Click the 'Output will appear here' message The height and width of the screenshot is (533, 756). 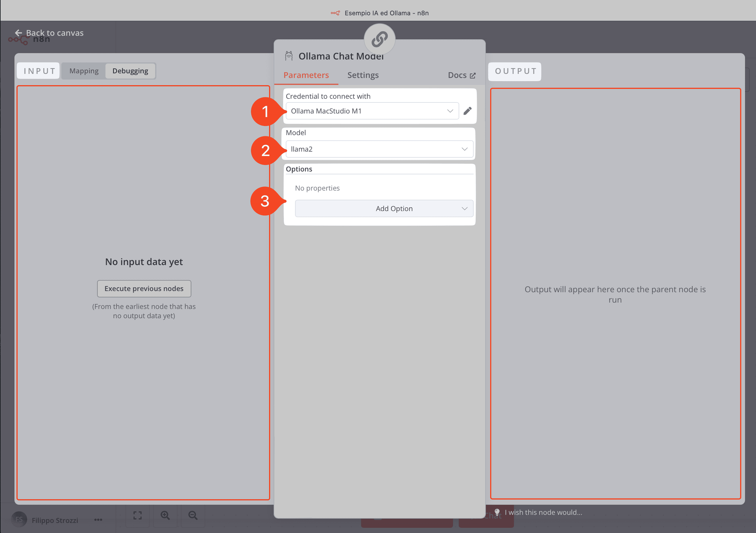point(615,295)
